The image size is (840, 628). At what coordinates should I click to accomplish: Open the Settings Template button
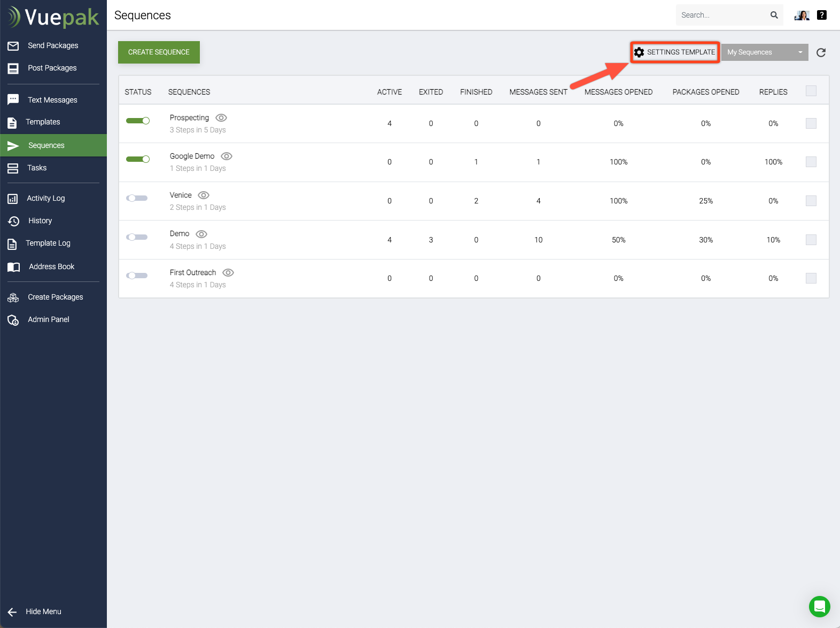(x=675, y=52)
